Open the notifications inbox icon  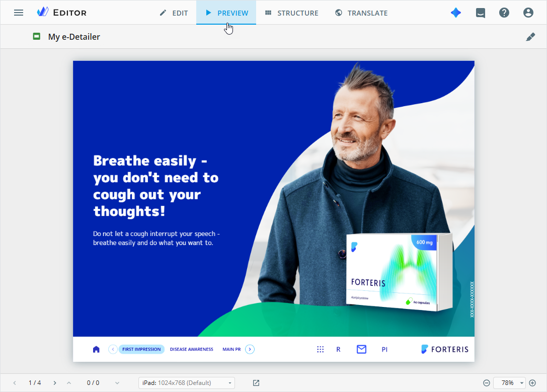[x=481, y=13]
